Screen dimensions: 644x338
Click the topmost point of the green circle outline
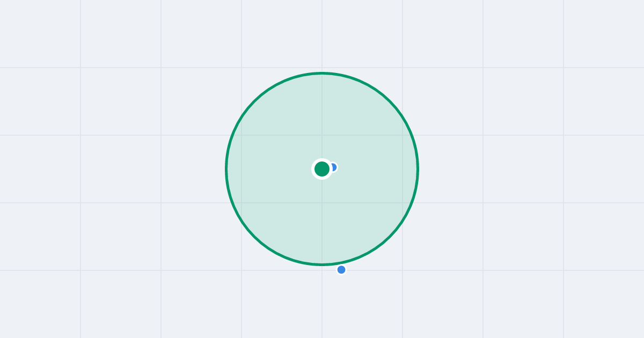coord(322,73)
